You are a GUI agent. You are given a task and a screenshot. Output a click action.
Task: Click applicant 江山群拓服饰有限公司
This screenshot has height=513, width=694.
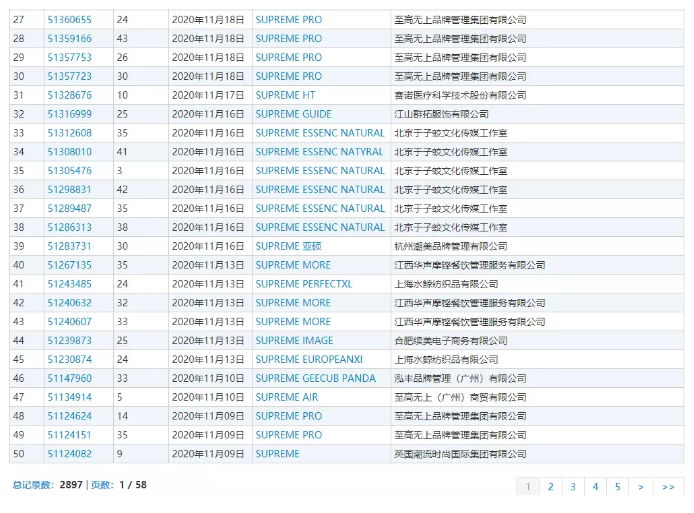point(441,114)
